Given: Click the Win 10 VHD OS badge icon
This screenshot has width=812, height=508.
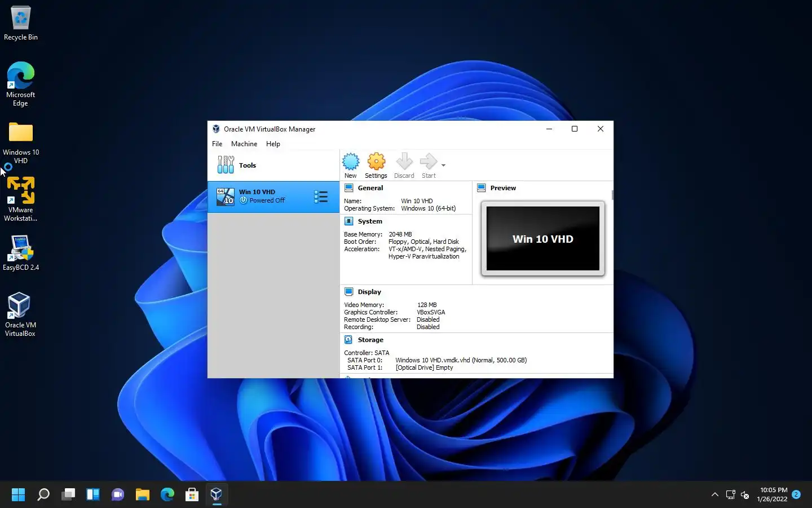Looking at the screenshot, I should (226, 196).
